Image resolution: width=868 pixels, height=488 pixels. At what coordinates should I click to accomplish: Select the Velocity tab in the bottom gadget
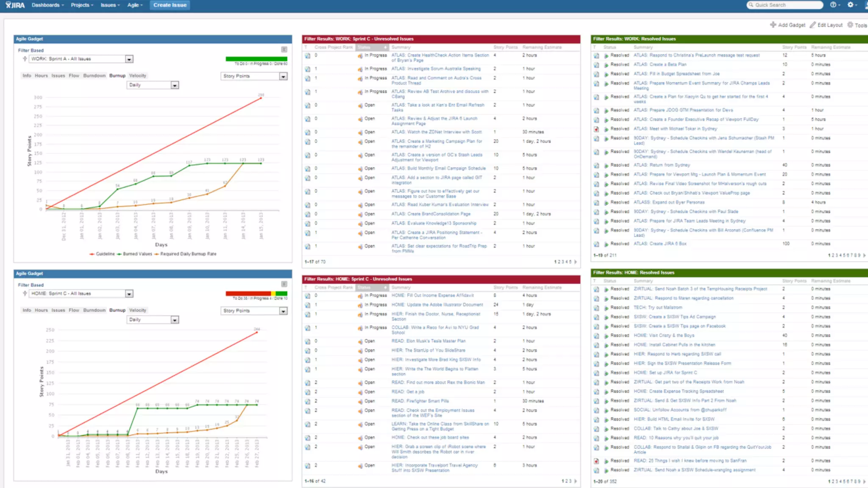tap(137, 310)
